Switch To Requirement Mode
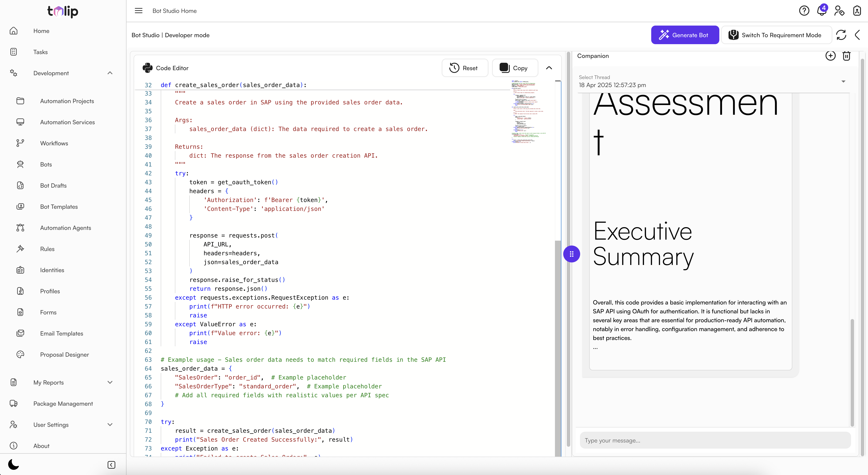The image size is (868, 475). (775, 35)
